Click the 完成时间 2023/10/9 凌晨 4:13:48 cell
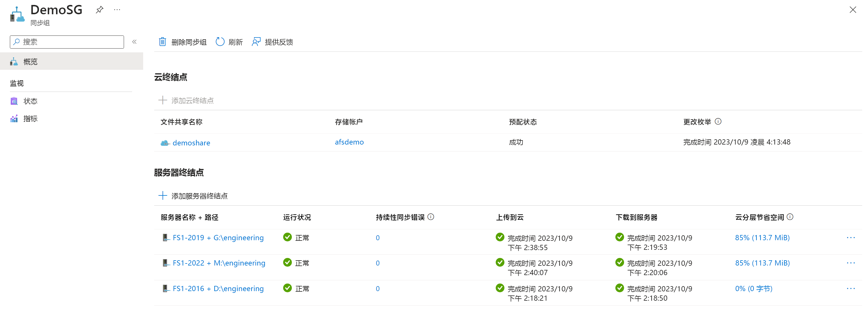 736,142
